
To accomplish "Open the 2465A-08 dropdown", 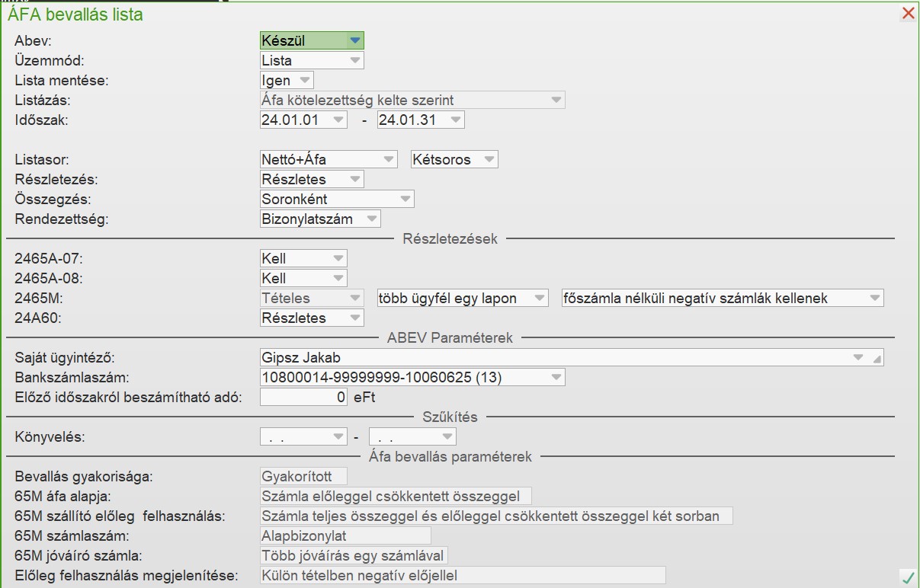I will click(303, 278).
